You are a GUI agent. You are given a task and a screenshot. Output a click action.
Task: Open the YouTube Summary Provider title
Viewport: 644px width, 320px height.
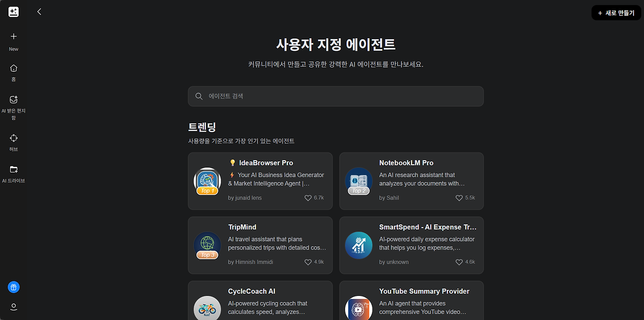click(424, 291)
